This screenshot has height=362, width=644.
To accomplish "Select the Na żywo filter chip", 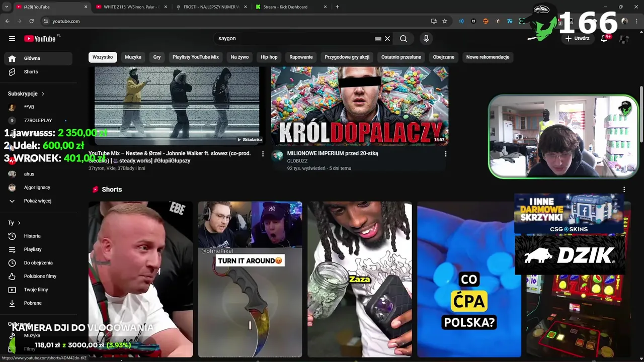I will coord(239,57).
